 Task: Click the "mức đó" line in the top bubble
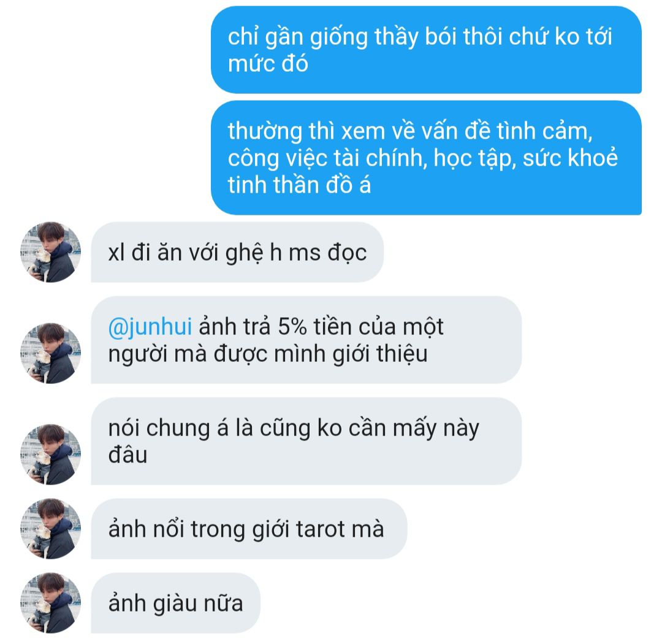coord(268,64)
